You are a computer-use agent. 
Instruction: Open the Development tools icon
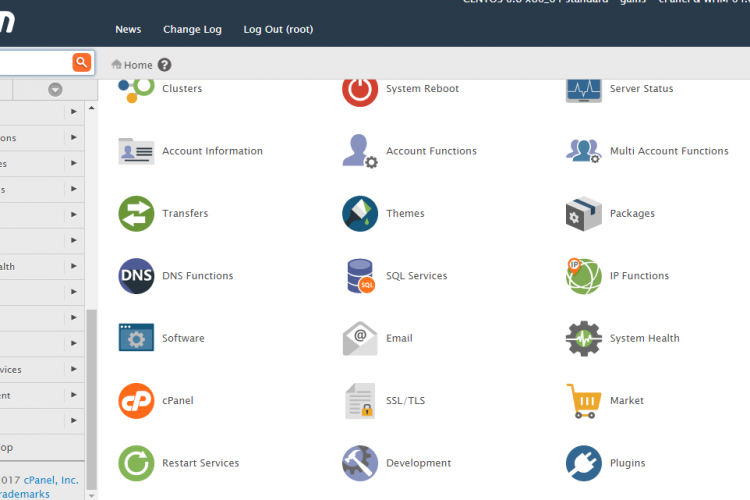point(360,463)
